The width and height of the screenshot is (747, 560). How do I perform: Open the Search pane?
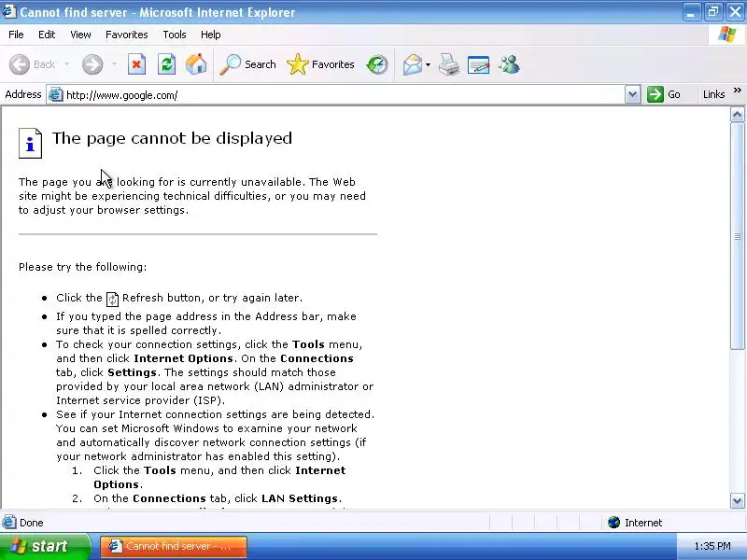(x=247, y=64)
